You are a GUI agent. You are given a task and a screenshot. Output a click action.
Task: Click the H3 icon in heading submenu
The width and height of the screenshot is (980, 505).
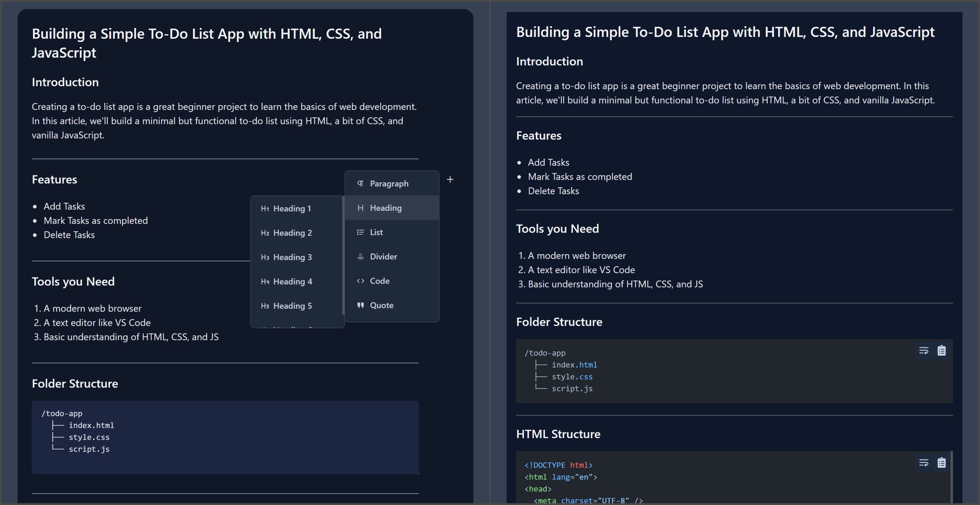point(265,257)
